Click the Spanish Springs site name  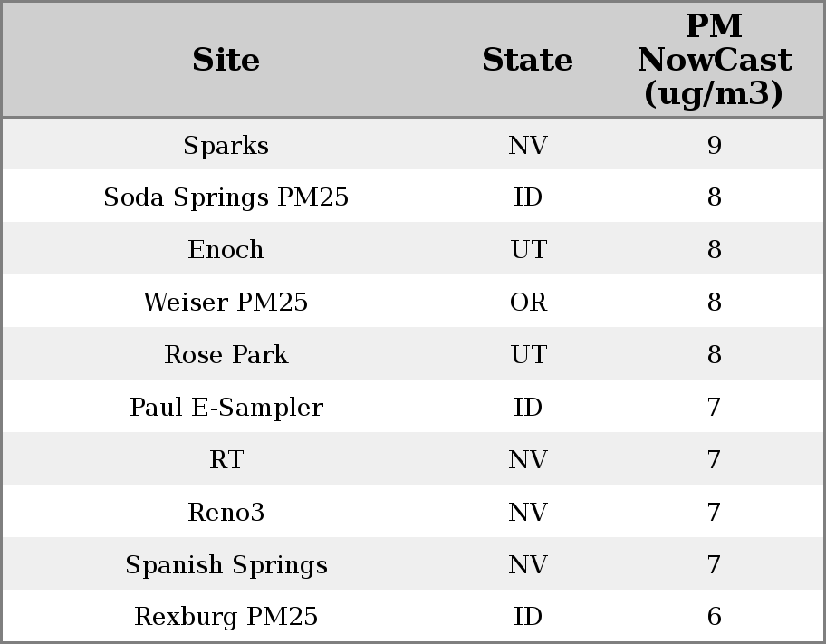(226, 565)
